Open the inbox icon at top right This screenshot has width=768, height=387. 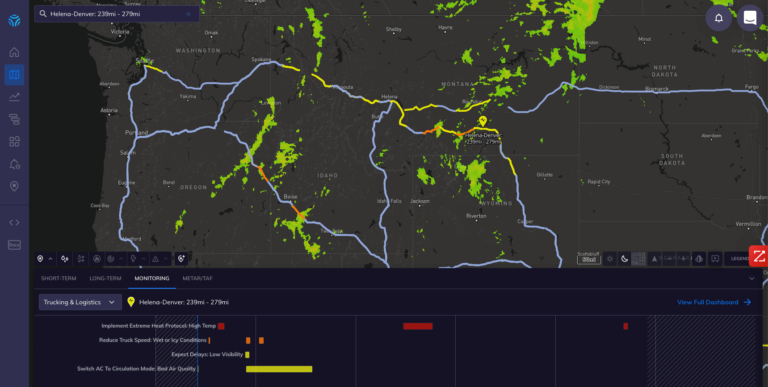click(x=750, y=18)
